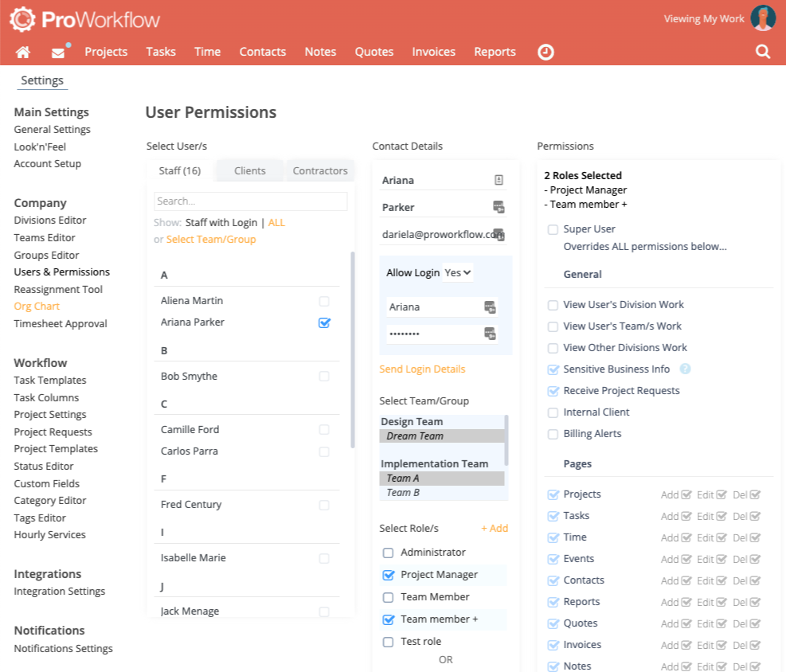Open the Contacts menu item
The width and height of the screenshot is (786, 672).
(263, 51)
